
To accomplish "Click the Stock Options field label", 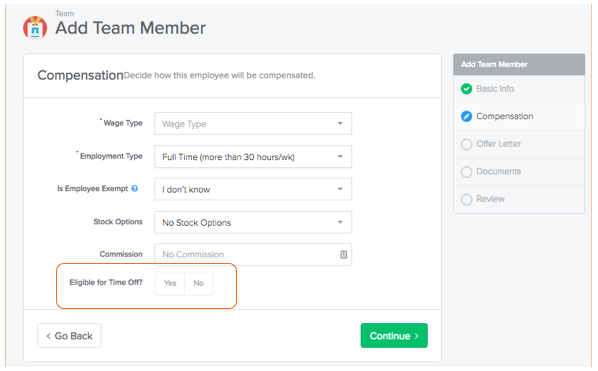I will pos(118,222).
